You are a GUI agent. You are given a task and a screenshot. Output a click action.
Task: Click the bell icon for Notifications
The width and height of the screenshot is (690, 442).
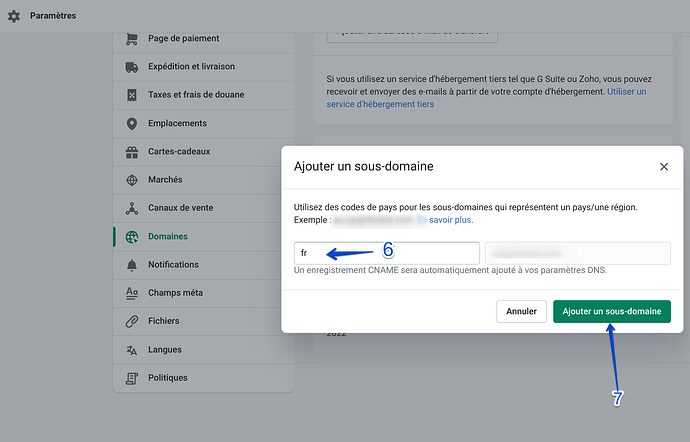pos(132,265)
